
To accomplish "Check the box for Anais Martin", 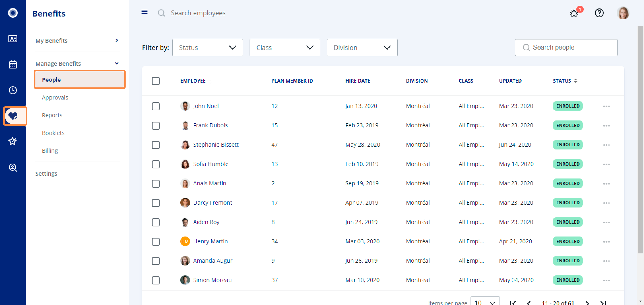I will (x=156, y=183).
